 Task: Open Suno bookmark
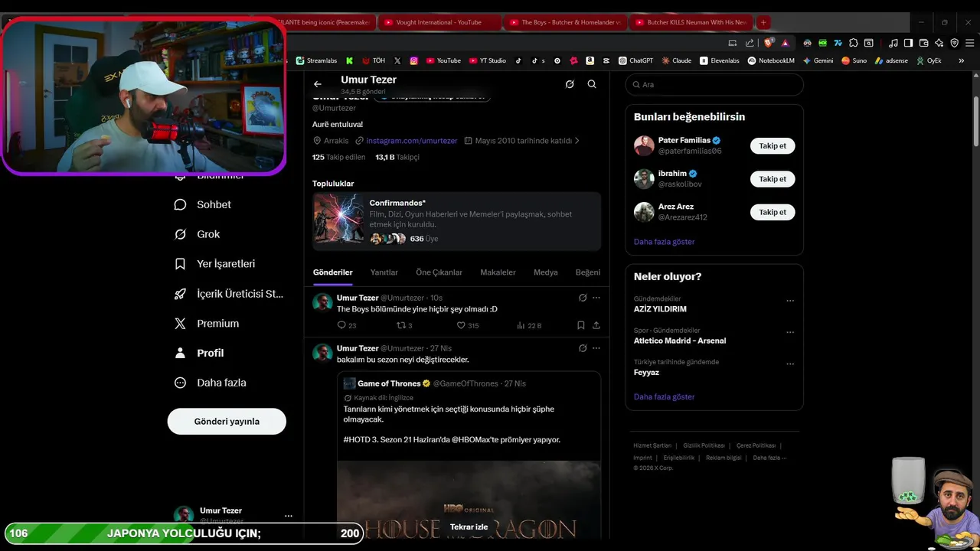[x=854, y=60]
